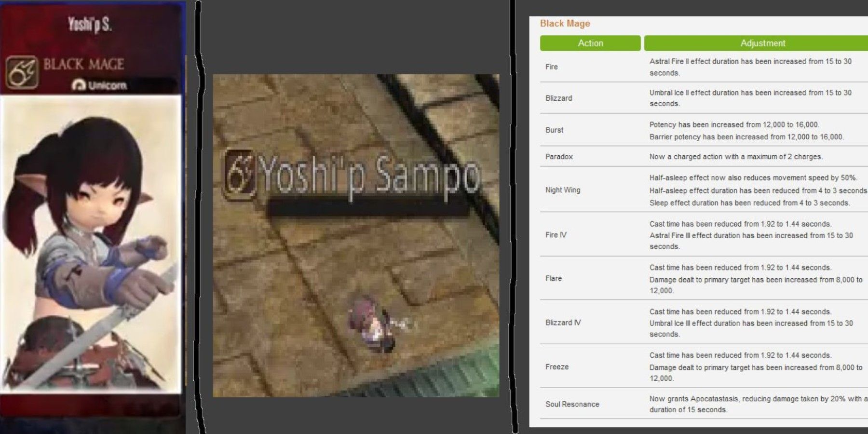
Task: Click "Half-asleep effect now also reduces movement speed" line
Action: (753, 178)
